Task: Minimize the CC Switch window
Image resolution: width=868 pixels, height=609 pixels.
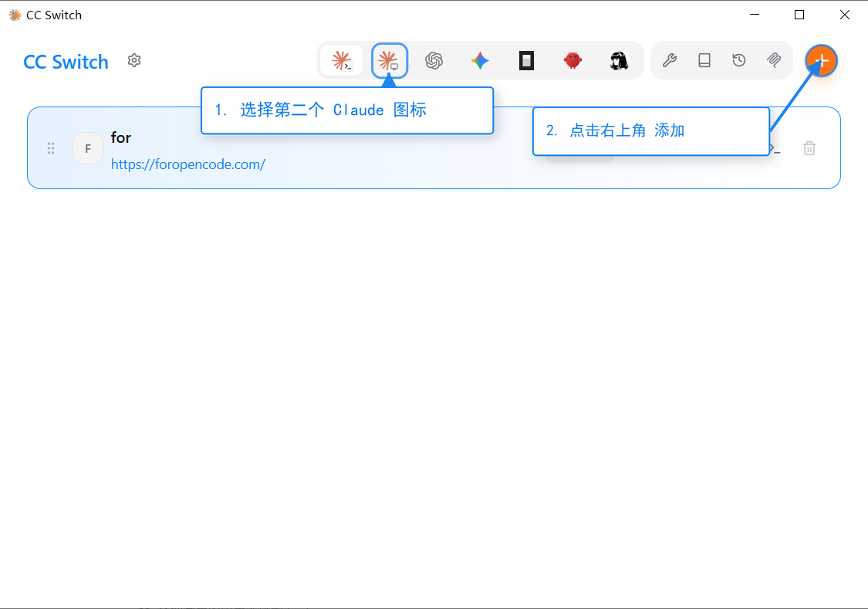Action: point(754,15)
